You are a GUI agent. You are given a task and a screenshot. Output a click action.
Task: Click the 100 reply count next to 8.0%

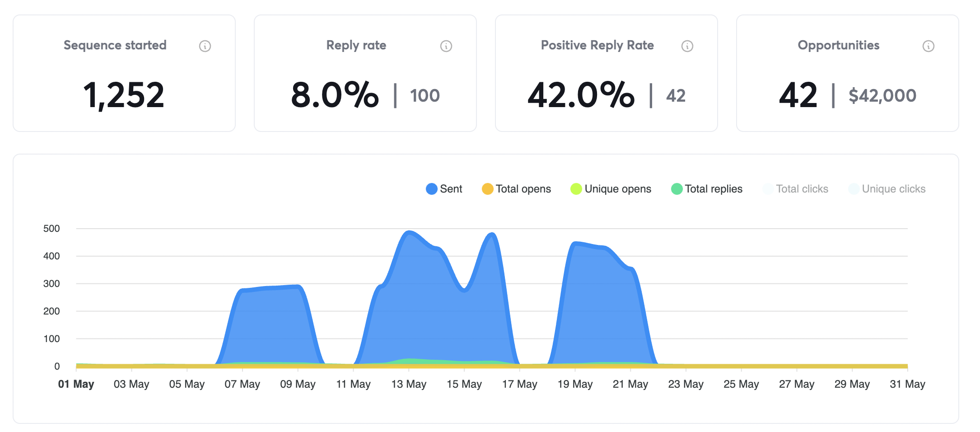(x=425, y=95)
